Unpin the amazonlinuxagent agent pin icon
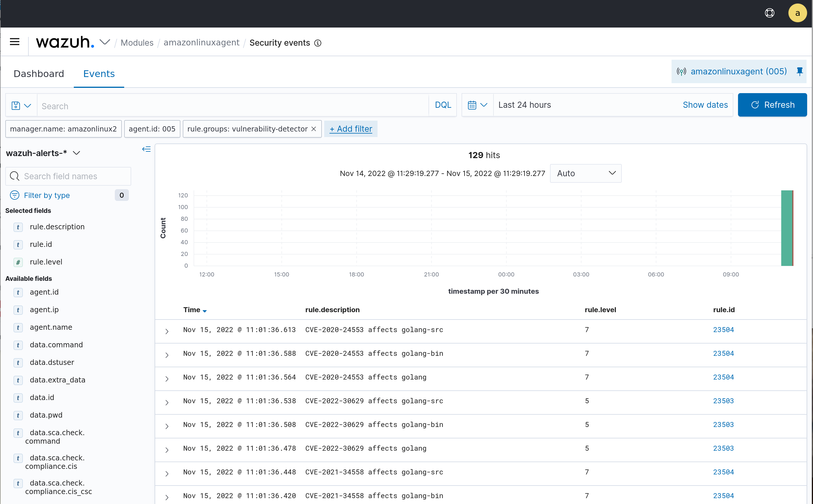Screen dimensions: 813x504 click(800, 71)
